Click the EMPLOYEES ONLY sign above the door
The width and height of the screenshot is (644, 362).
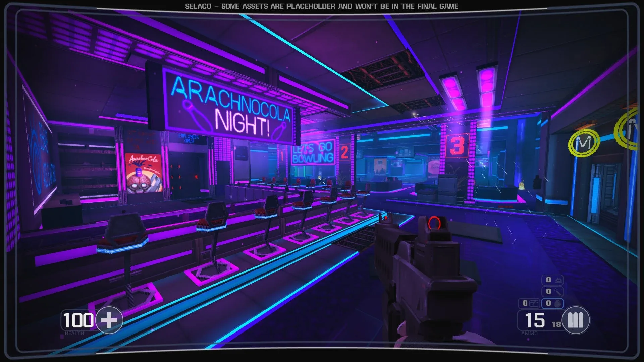pyautogui.click(x=187, y=138)
